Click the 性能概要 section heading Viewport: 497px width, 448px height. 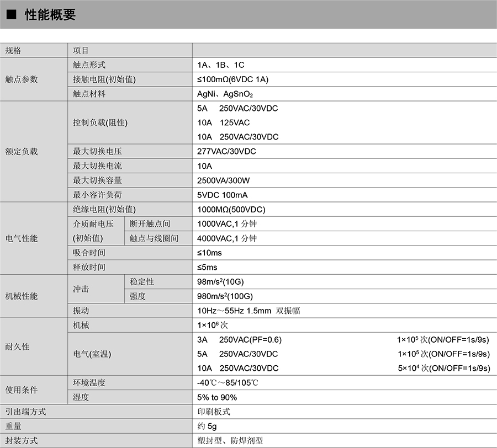click(x=50, y=15)
